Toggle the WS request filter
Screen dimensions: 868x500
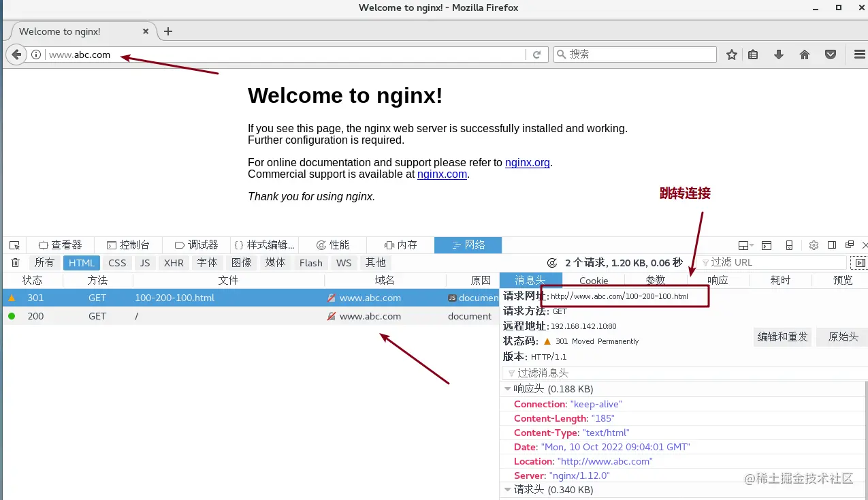coord(344,262)
